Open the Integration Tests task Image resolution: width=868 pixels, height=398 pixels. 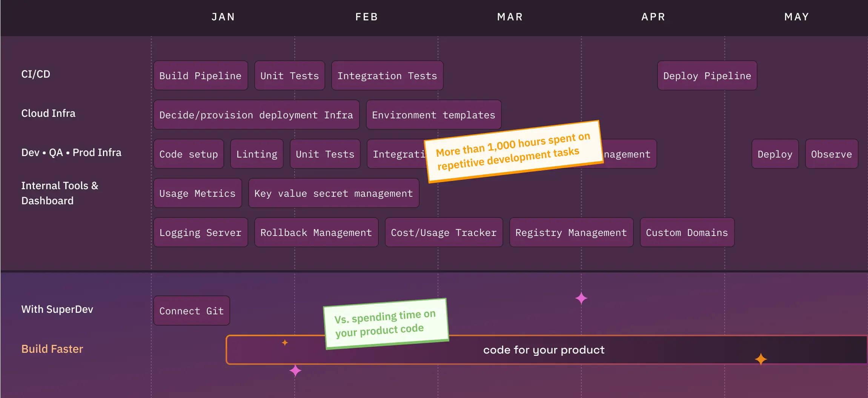[x=387, y=76]
